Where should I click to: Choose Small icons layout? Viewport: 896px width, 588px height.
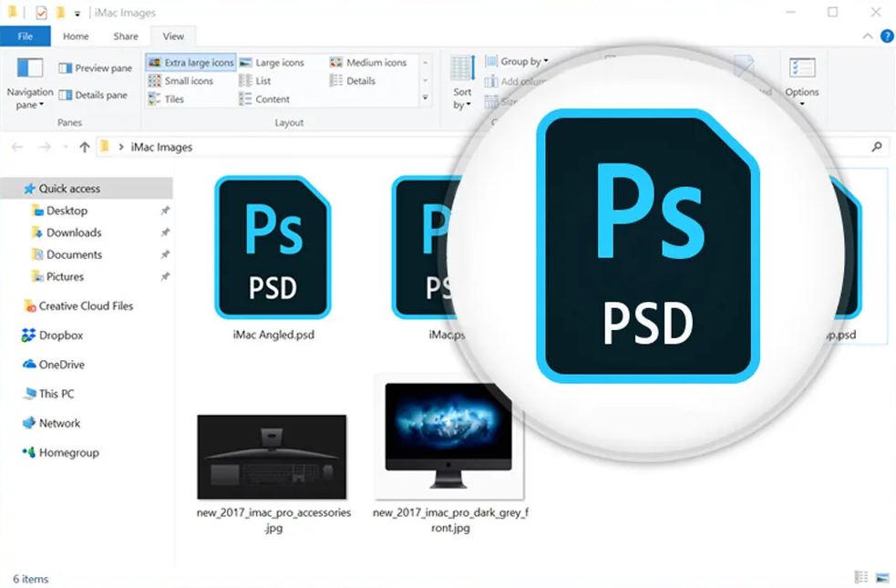click(x=180, y=80)
